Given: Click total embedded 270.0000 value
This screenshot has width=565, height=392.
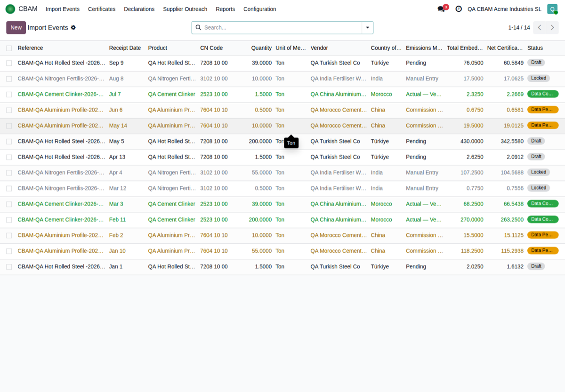Looking at the screenshot, I should [472, 220].
